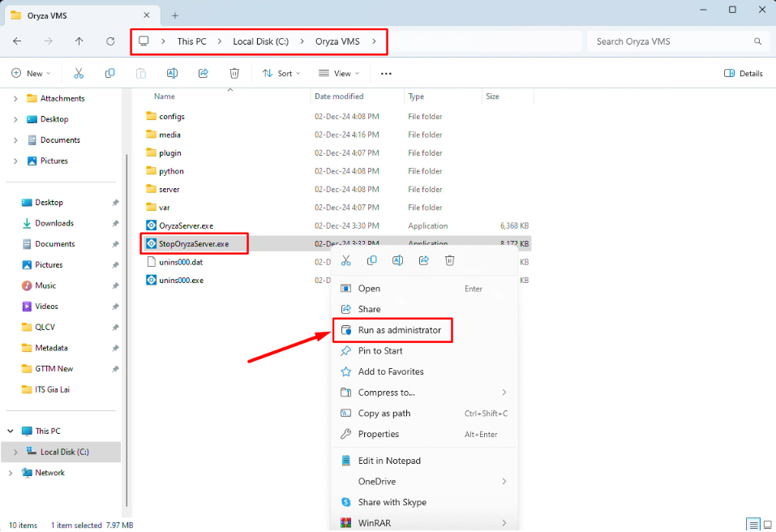Refresh the current folder view
The image size is (776, 532).
(x=110, y=41)
